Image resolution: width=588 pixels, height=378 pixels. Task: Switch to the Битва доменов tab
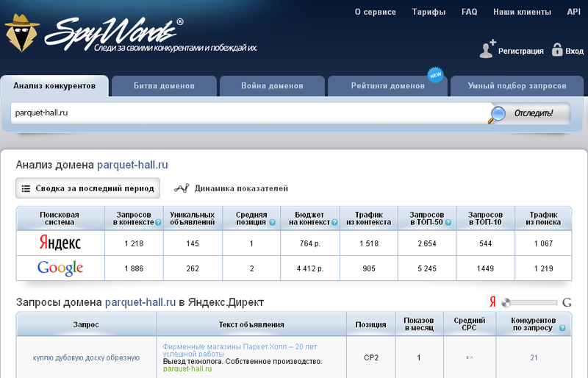(164, 86)
